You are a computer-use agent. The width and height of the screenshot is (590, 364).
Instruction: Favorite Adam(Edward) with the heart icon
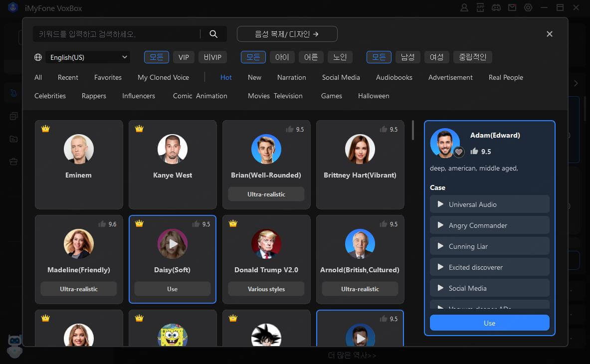(x=459, y=152)
